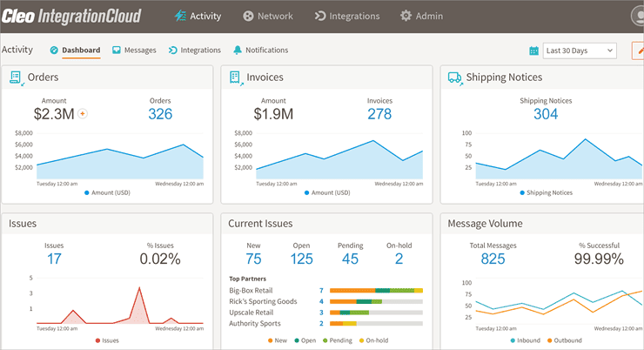
Task: Open the Network navigation menu
Action: click(x=267, y=16)
